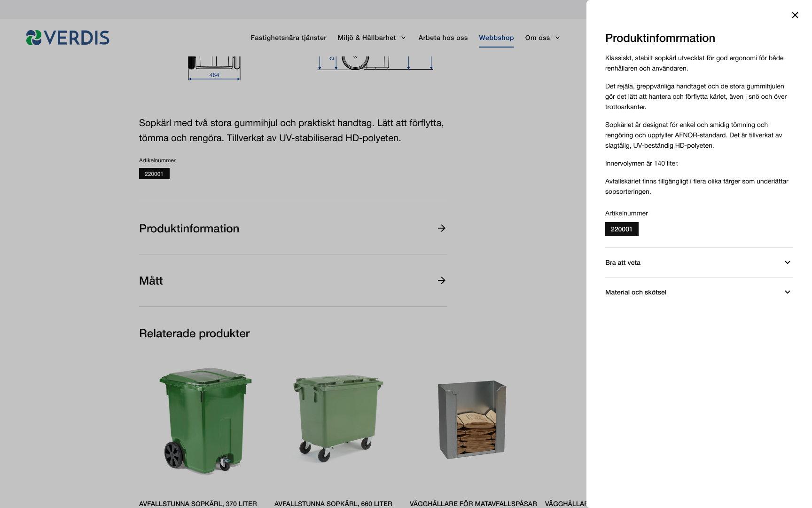
Task: Click article number 220001 badge on page
Action: pyautogui.click(x=154, y=174)
